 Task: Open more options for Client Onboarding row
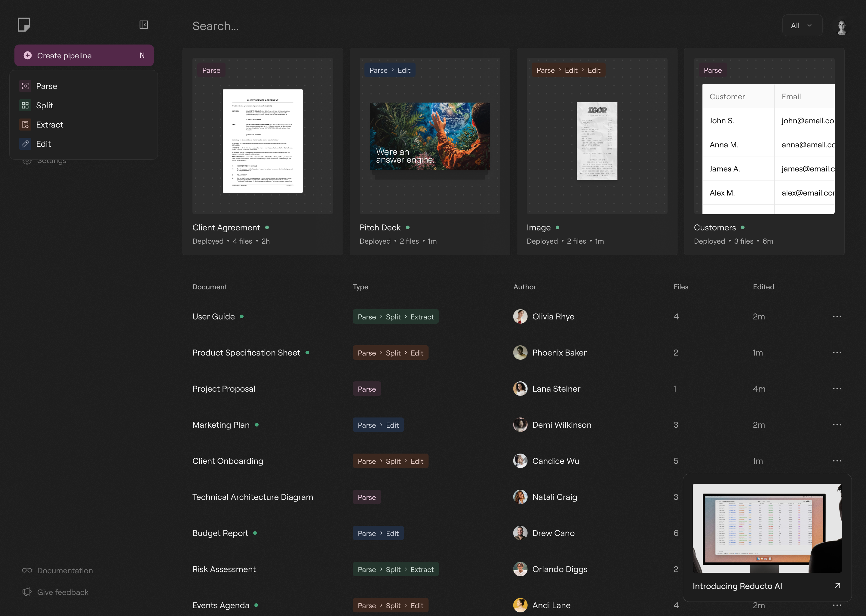[x=837, y=461]
